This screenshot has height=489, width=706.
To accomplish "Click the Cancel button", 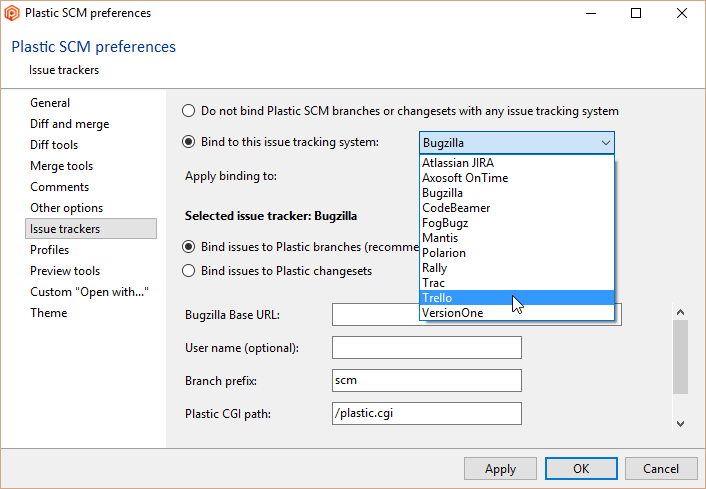I will pos(661,469).
